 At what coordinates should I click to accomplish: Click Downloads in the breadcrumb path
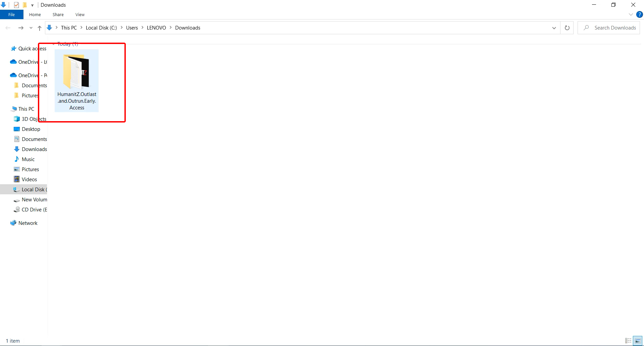coord(187,28)
